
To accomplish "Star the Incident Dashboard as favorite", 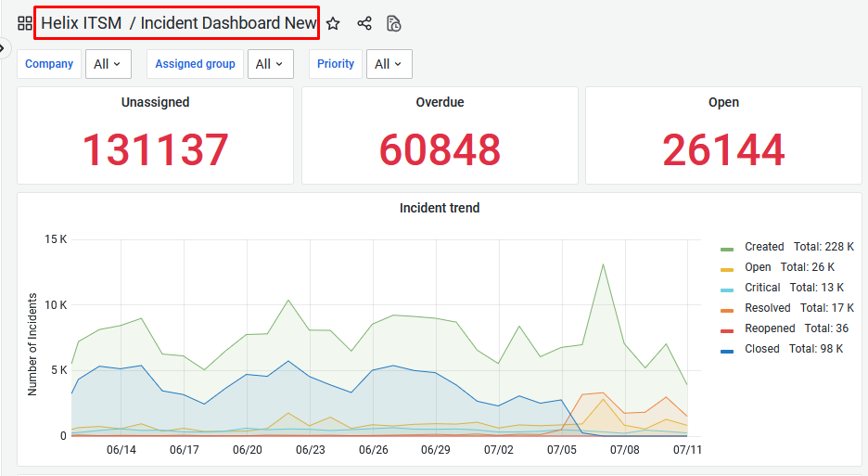I will point(333,23).
